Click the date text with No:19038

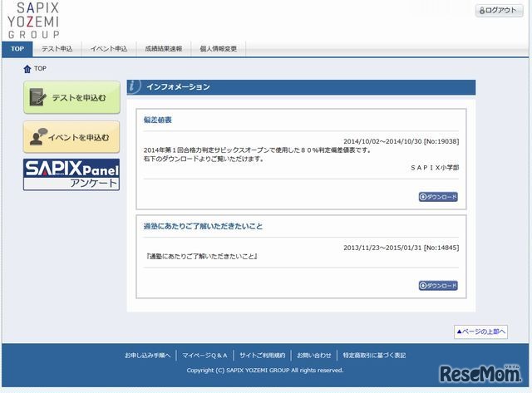point(401,141)
